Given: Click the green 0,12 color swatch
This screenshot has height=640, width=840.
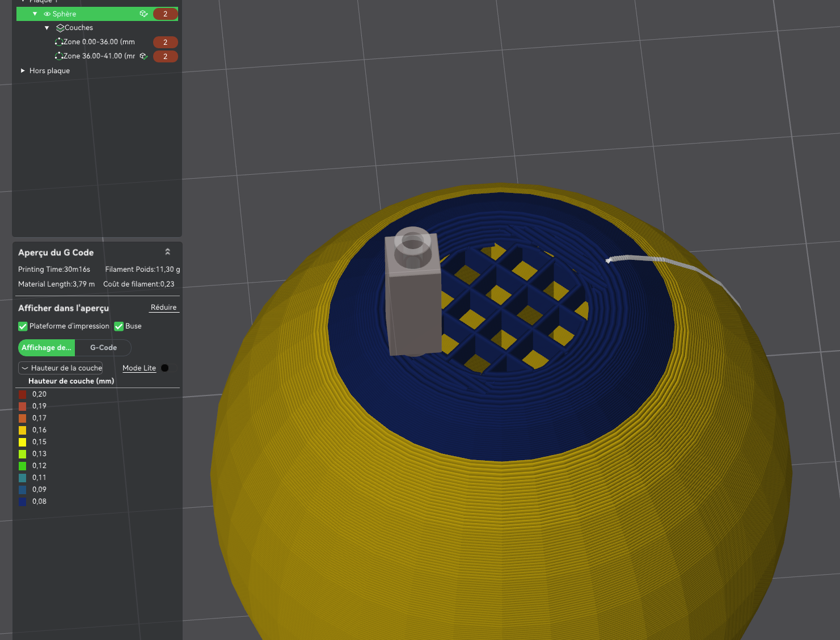Looking at the screenshot, I should click(23, 466).
